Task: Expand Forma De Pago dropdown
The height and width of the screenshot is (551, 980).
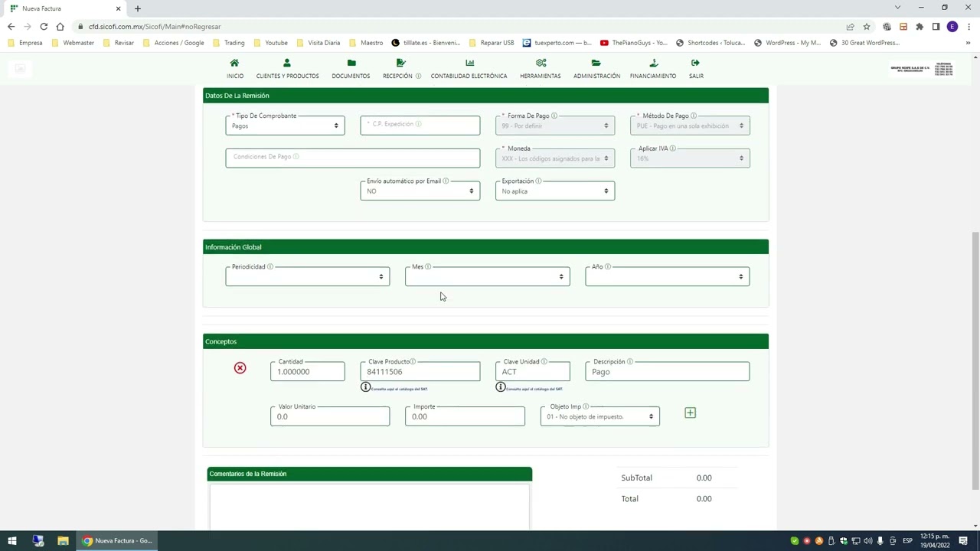Action: click(x=554, y=126)
